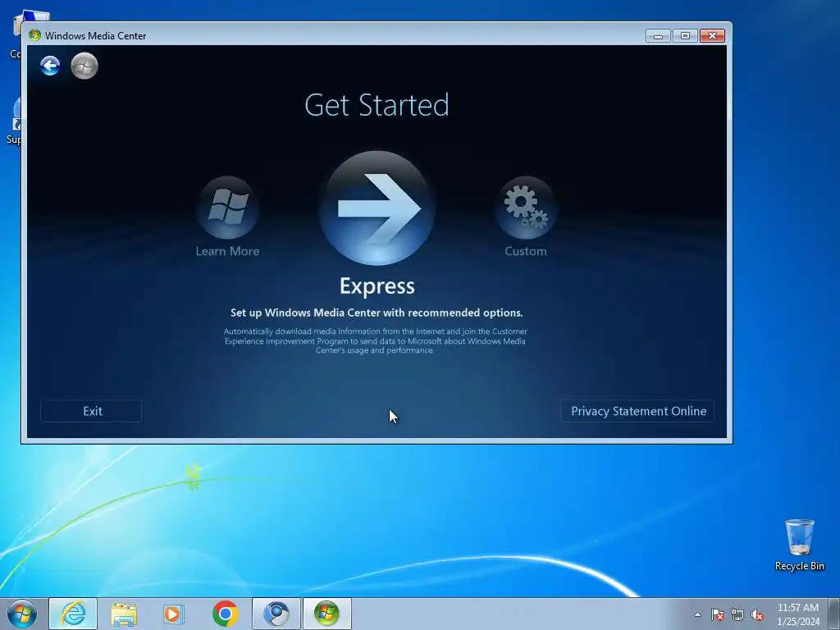This screenshot has width=840, height=630.
Task: Open Windows Explorer from taskbar
Action: tap(124, 614)
